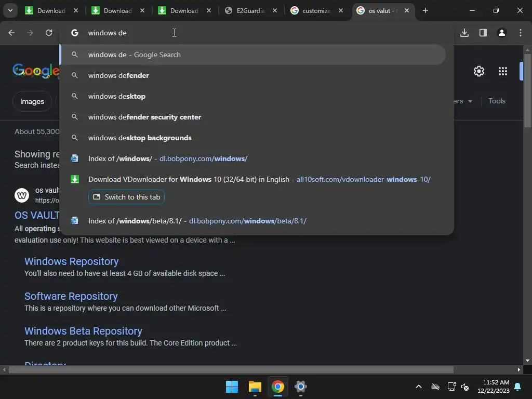Toggle the Chrome side panel icon
Screen dimensions: 532x399
click(483, 33)
